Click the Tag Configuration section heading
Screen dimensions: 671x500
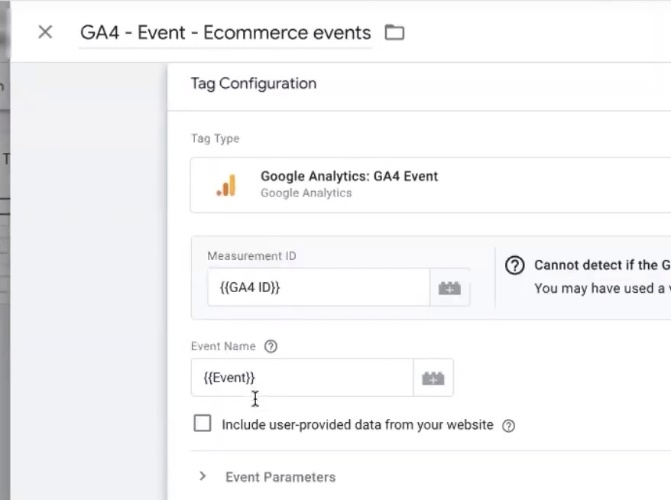click(x=253, y=84)
